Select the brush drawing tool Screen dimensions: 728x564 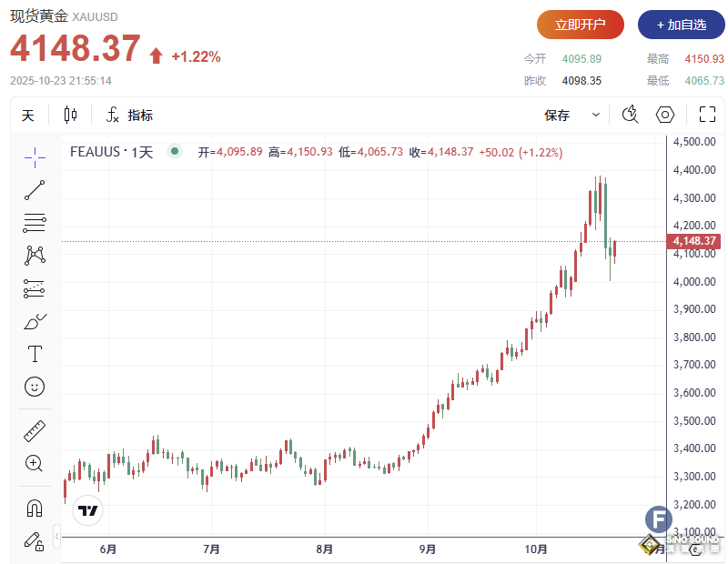pos(35,321)
